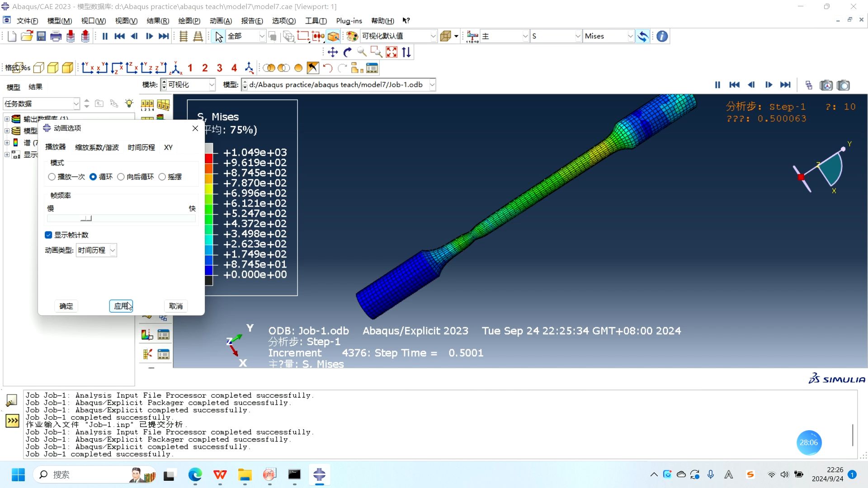Apply numbered view 3
868x488 pixels.
click(x=220, y=68)
